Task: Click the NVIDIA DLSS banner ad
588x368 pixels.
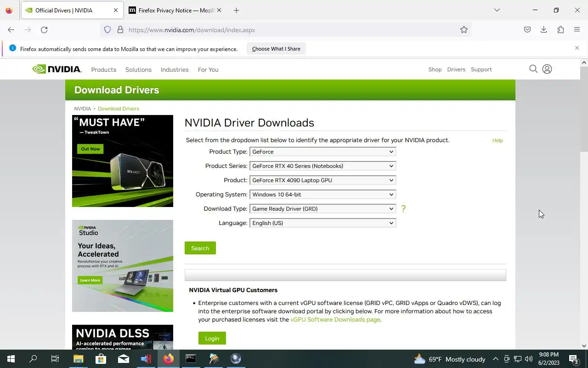Action: (x=123, y=337)
